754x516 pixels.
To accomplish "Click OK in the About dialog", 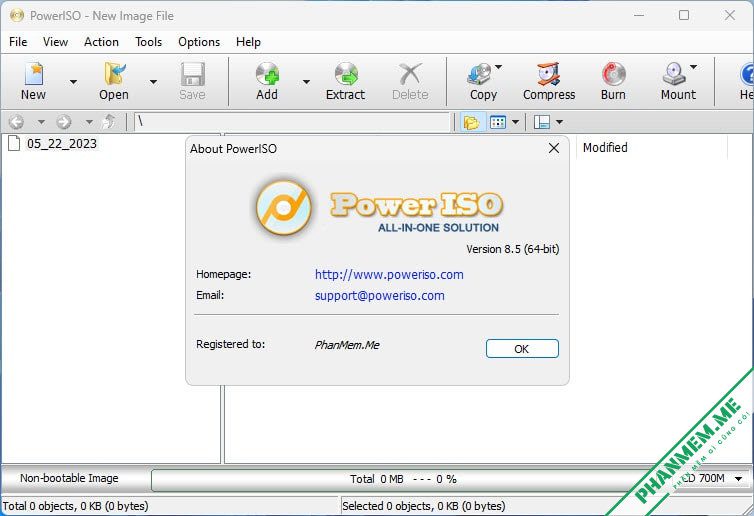I will [522, 349].
